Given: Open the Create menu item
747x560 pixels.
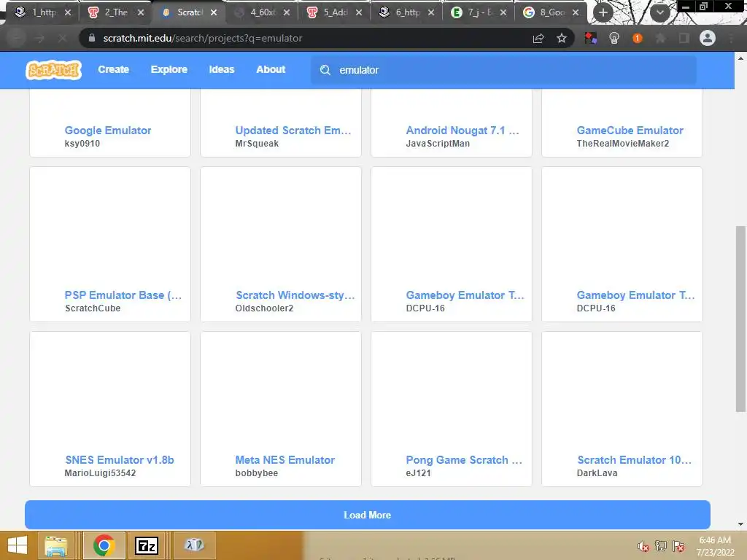Looking at the screenshot, I should (x=113, y=69).
